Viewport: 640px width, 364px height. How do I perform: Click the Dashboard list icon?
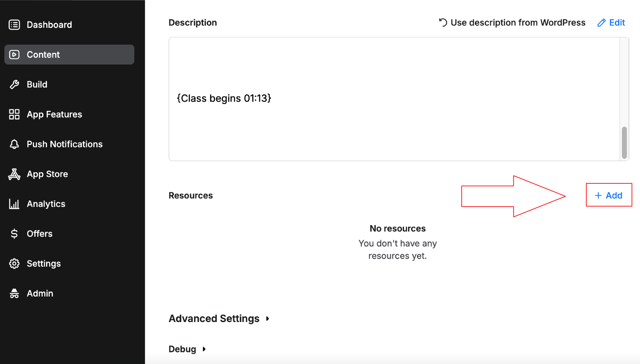pos(14,25)
